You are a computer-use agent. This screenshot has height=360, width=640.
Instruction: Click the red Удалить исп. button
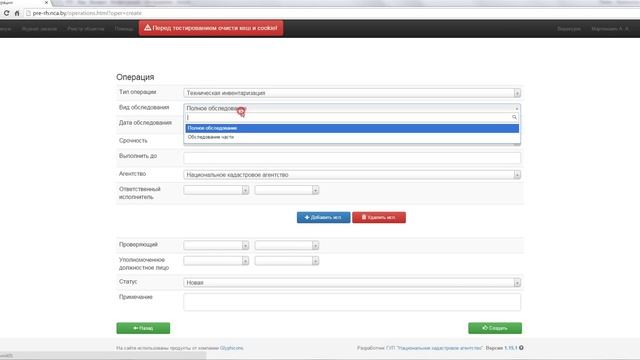coord(379,218)
